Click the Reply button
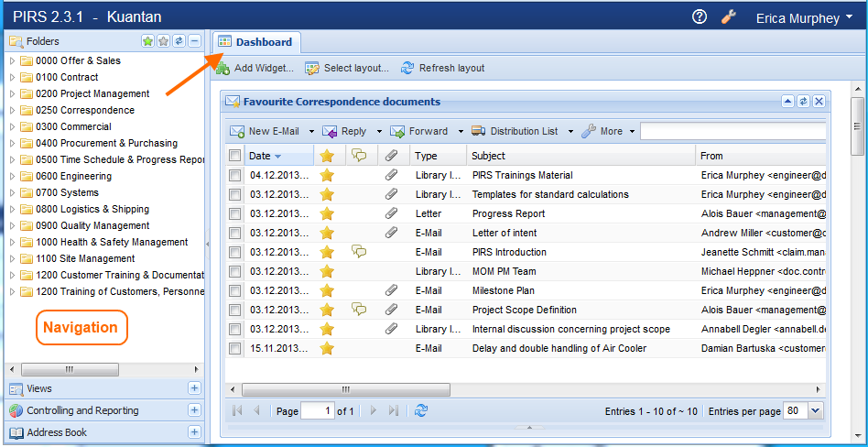The width and height of the screenshot is (868, 447). click(x=344, y=131)
